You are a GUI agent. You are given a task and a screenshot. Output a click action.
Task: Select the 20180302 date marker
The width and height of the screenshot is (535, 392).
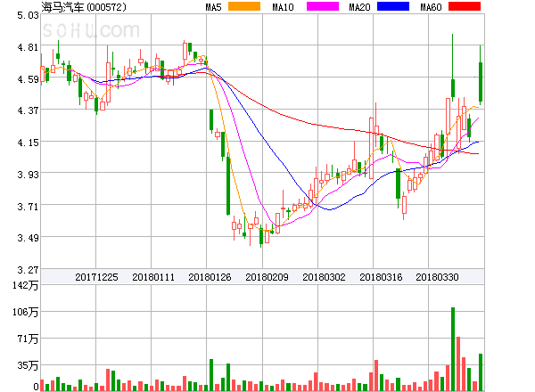324,277
